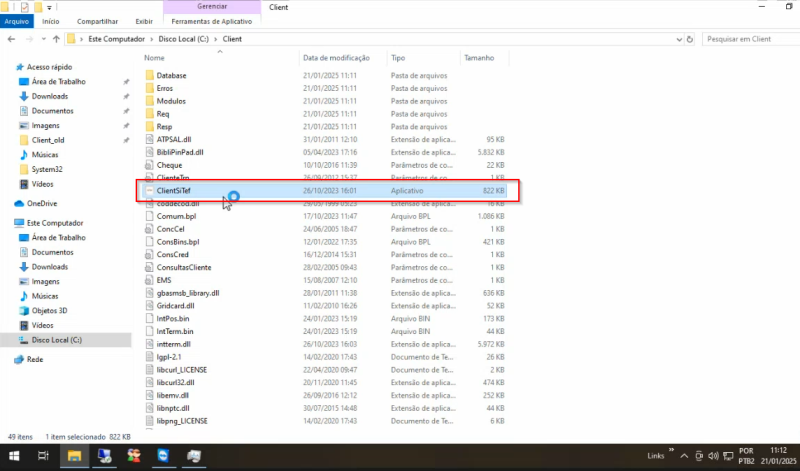Select Disco Local (C:) in navigation pane

[56, 340]
